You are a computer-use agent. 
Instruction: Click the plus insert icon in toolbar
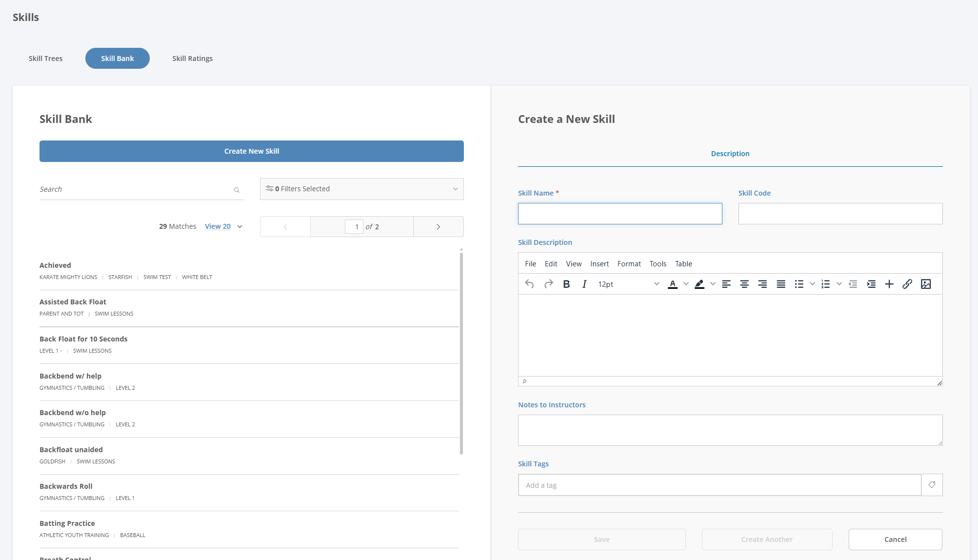[889, 284]
